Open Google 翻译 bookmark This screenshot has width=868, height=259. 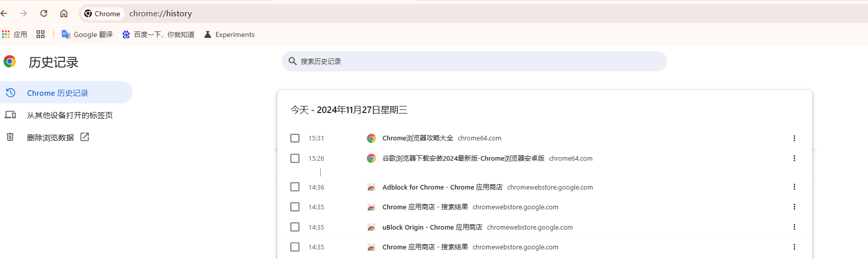point(87,34)
